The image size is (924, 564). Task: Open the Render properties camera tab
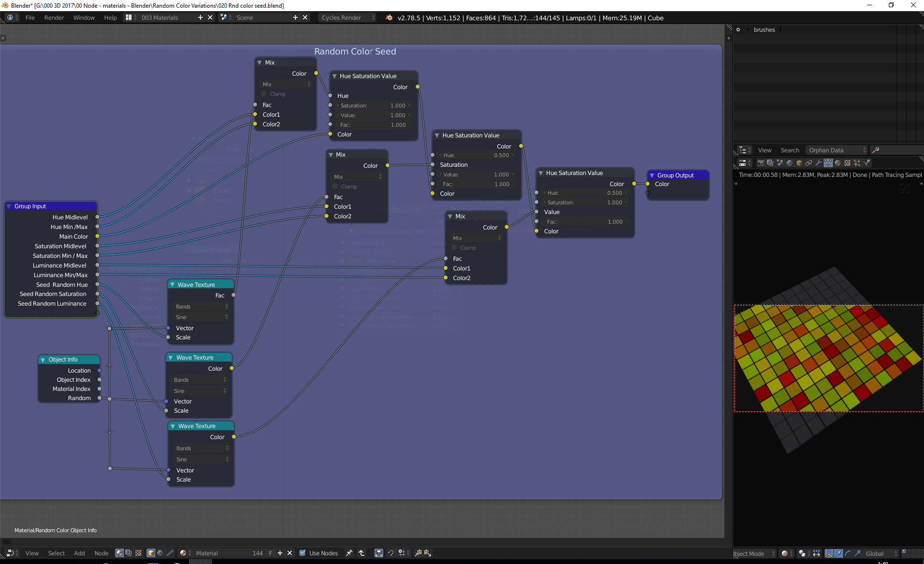coord(761,163)
